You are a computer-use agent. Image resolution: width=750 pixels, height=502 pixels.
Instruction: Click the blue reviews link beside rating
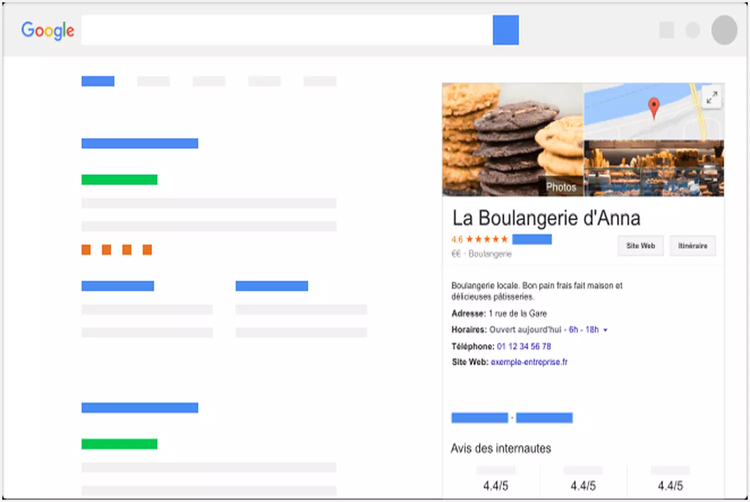click(x=532, y=240)
